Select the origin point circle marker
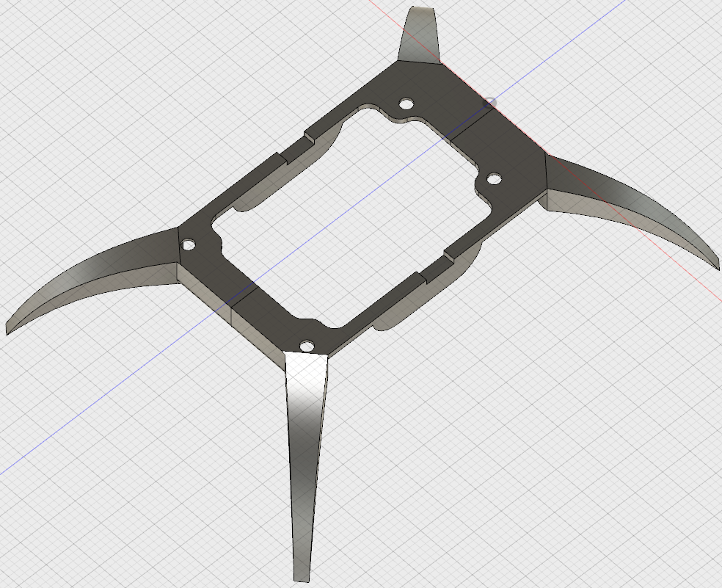The image size is (722, 588). point(489,103)
